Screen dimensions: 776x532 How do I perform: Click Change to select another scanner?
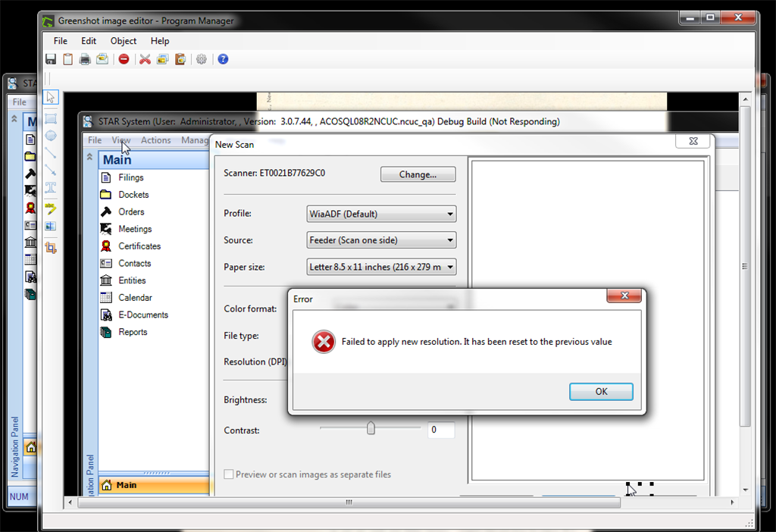tap(418, 174)
